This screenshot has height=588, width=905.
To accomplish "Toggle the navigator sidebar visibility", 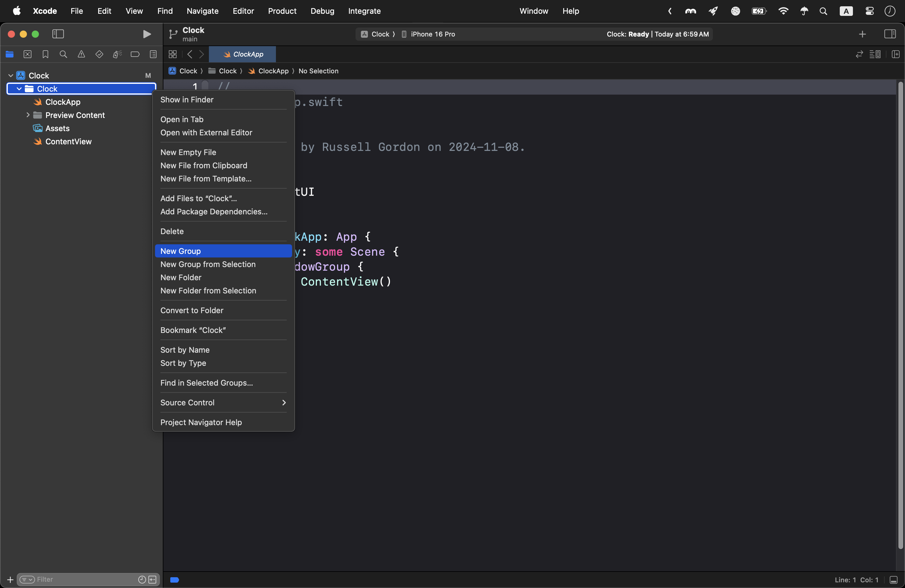I will click(x=58, y=34).
